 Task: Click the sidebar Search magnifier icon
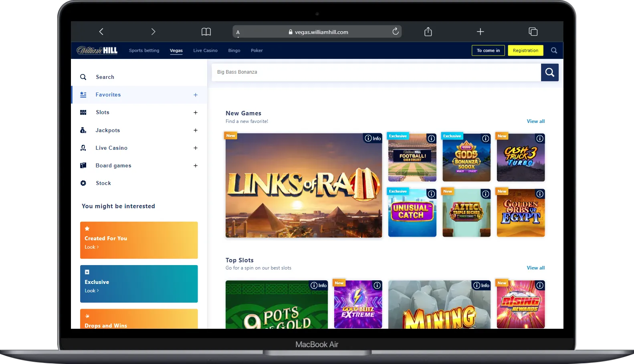(x=83, y=77)
